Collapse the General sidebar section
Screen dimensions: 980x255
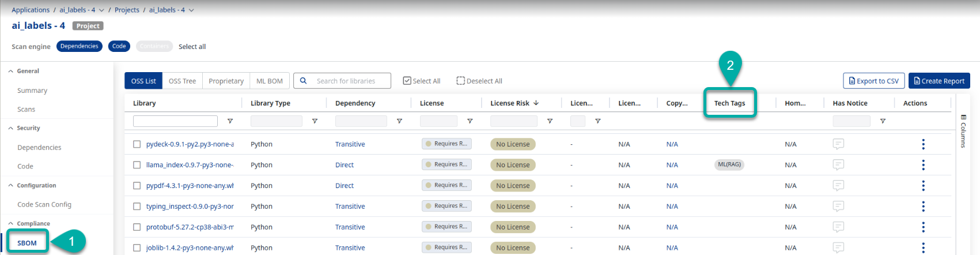point(11,71)
